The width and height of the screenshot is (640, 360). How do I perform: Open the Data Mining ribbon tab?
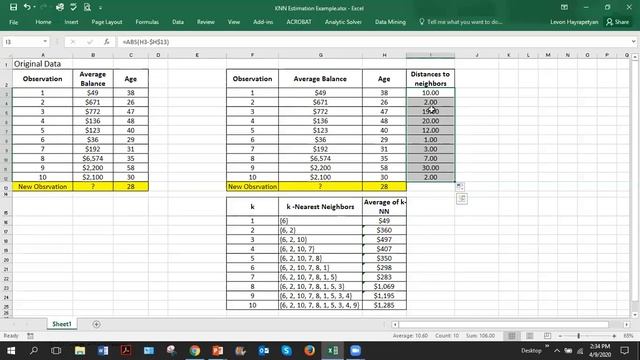pos(390,22)
